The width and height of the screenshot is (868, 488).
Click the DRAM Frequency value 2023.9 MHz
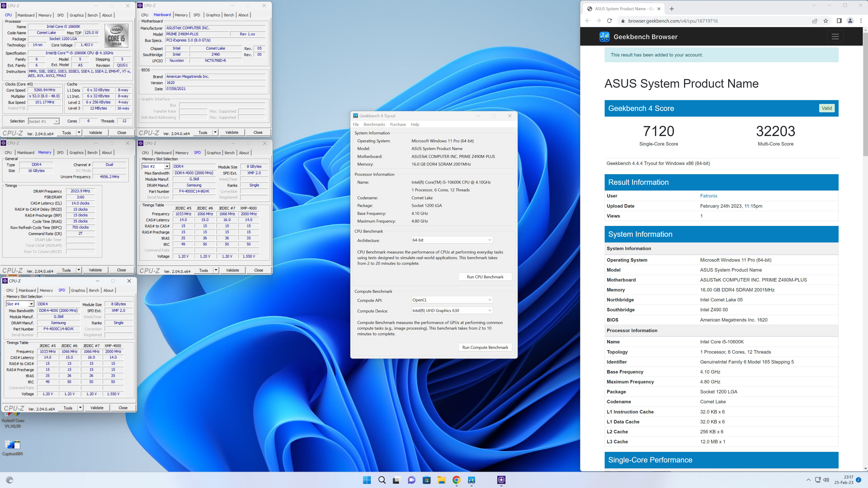point(80,191)
